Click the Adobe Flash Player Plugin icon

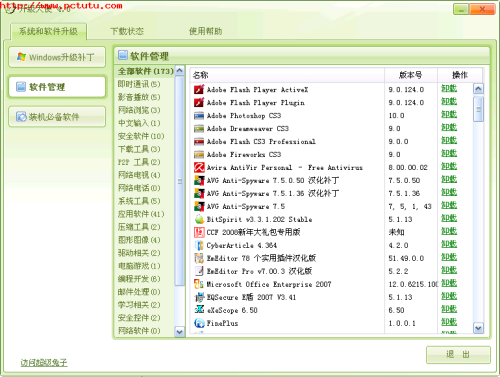point(199,102)
